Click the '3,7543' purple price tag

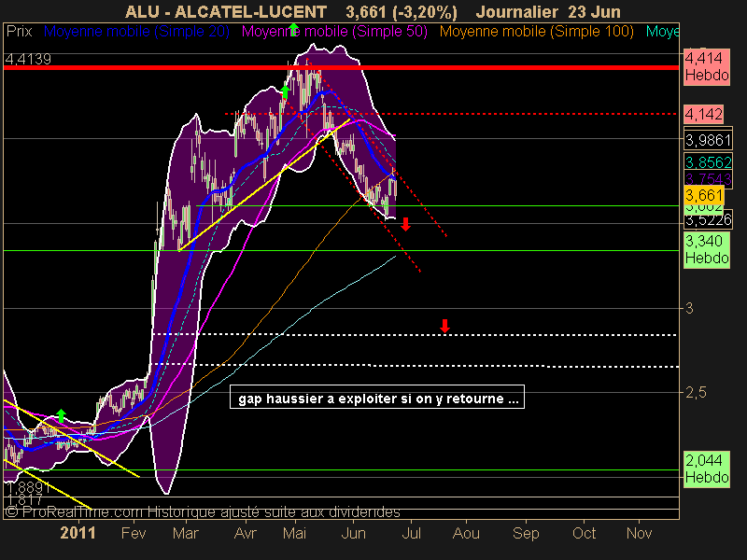point(708,179)
